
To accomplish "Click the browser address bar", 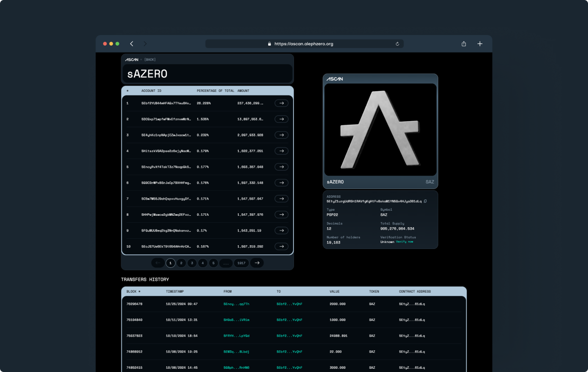I will tap(304, 44).
